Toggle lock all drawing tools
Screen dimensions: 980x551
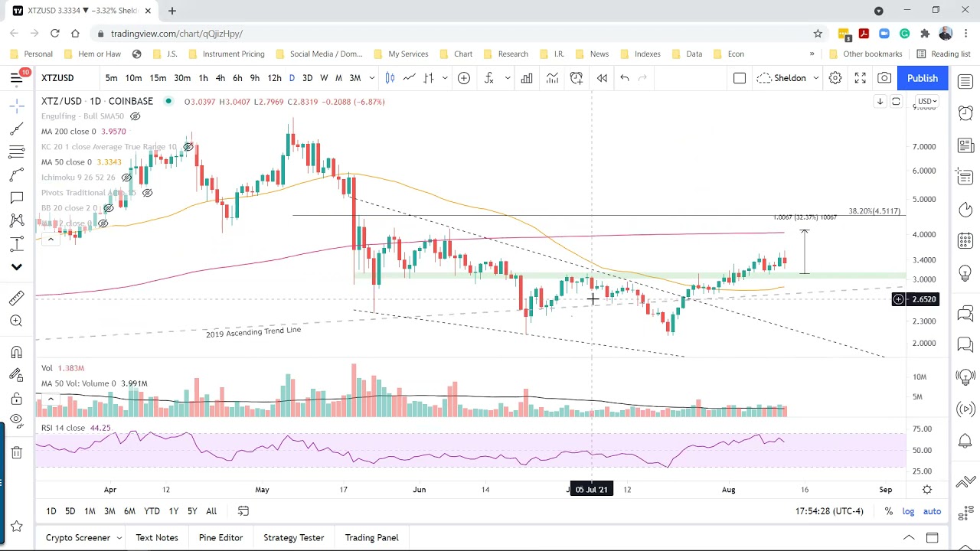point(16,398)
